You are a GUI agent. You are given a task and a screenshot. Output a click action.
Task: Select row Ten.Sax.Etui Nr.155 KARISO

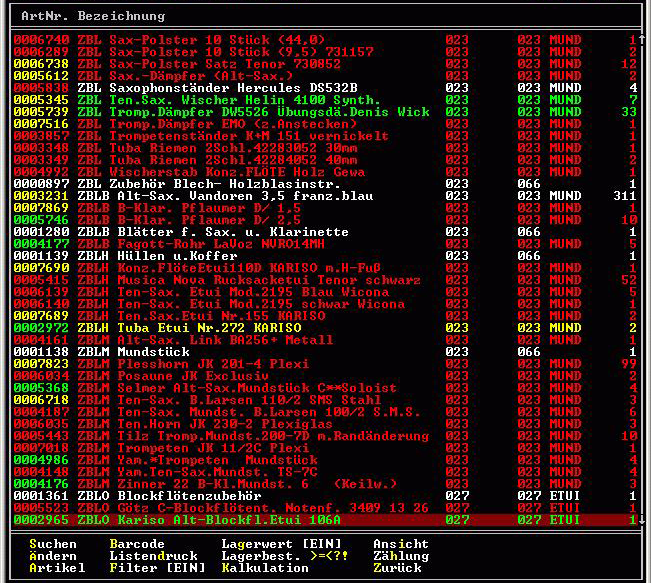coord(325,316)
